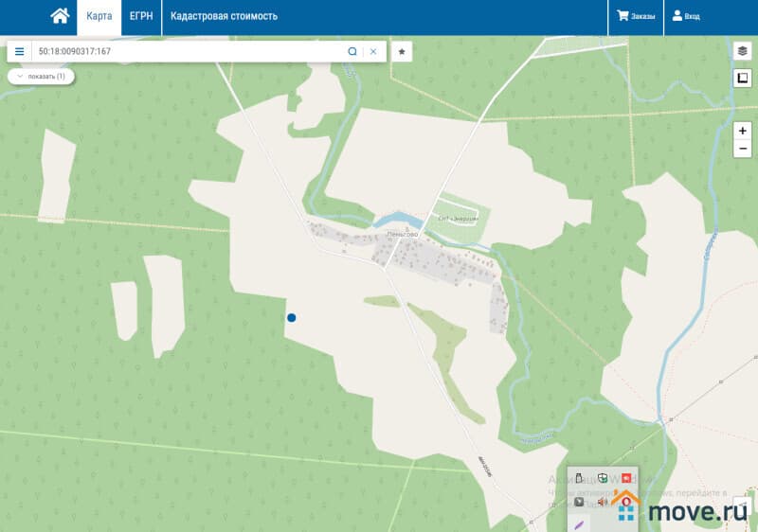Click the purple pen tray icon

(x=579, y=523)
